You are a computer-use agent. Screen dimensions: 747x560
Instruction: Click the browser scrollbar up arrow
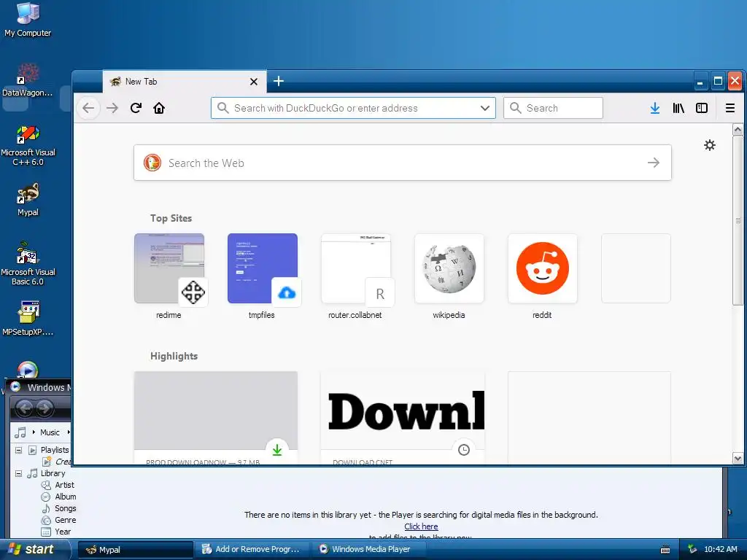[x=738, y=130]
